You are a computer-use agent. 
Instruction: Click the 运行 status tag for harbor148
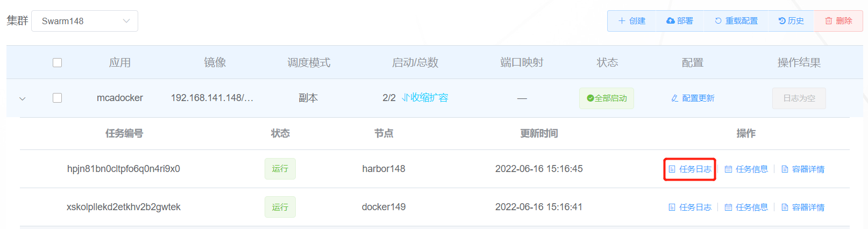pyautogui.click(x=280, y=169)
